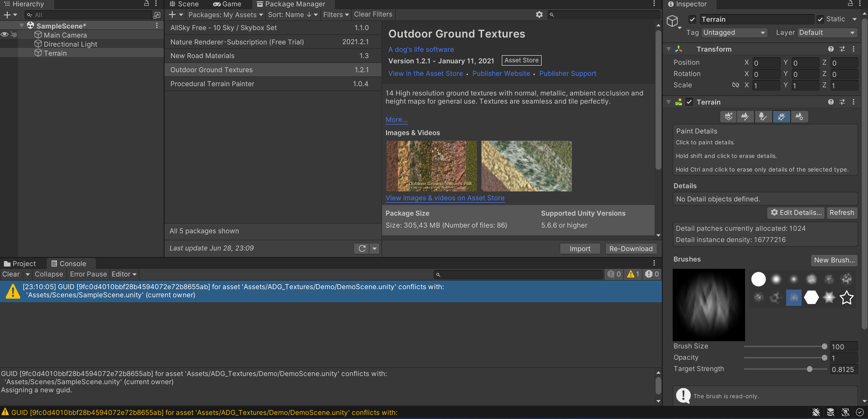Viewport: 868px width, 419px height.
Task: Toggle Scale constrained proportions link
Action: 736,85
